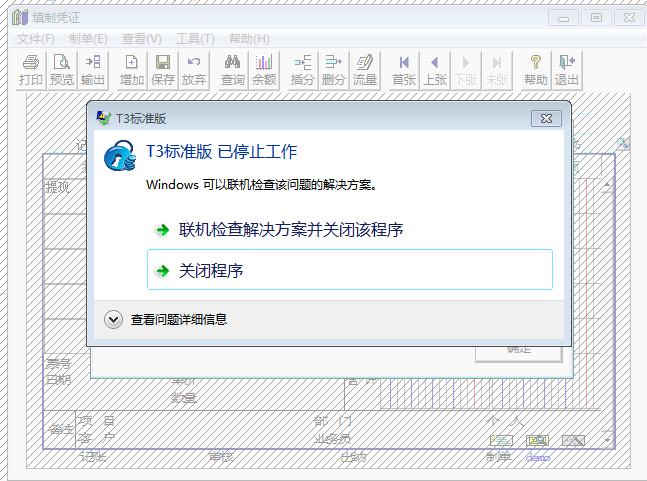
Task: Add a new voucher with 增加
Action: click(132, 71)
